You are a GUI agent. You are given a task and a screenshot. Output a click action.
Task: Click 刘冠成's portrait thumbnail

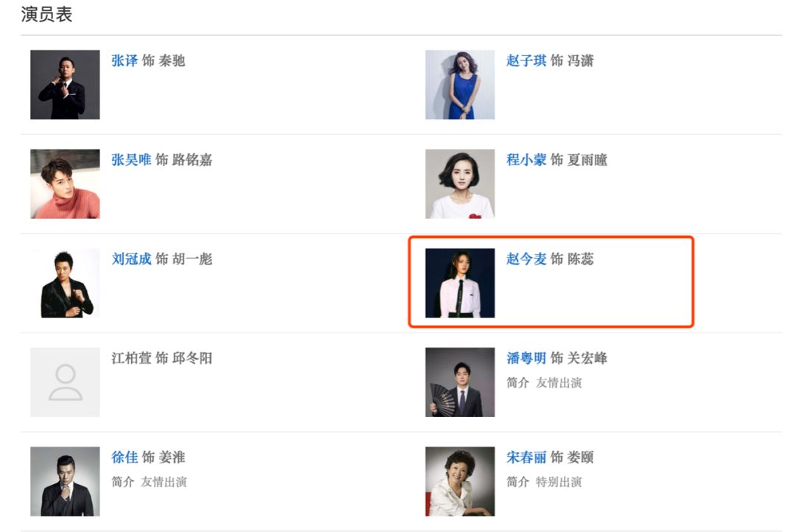[65, 283]
